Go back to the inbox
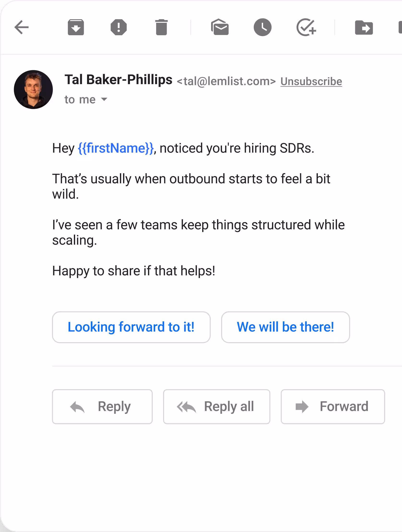The image size is (402, 532). 22,27
